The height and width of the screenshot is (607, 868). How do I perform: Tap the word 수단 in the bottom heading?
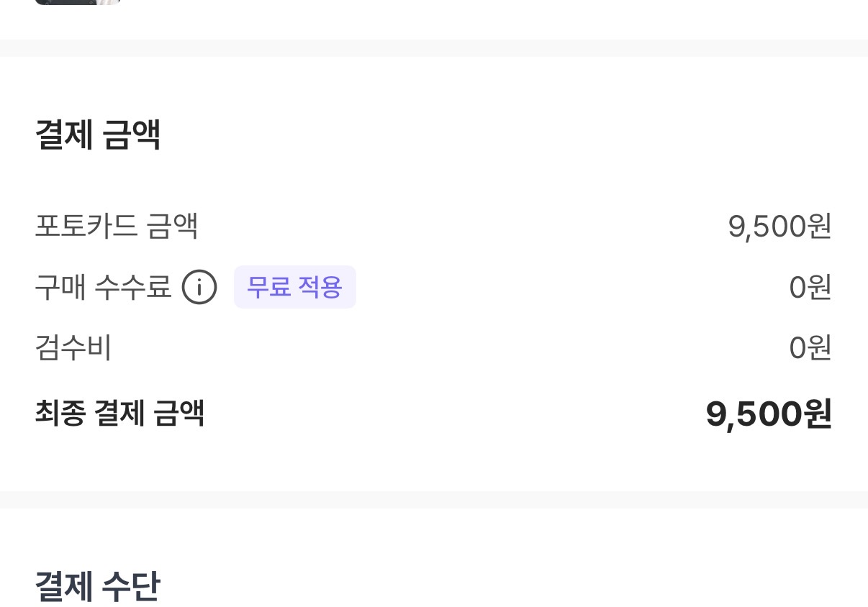tap(130, 587)
